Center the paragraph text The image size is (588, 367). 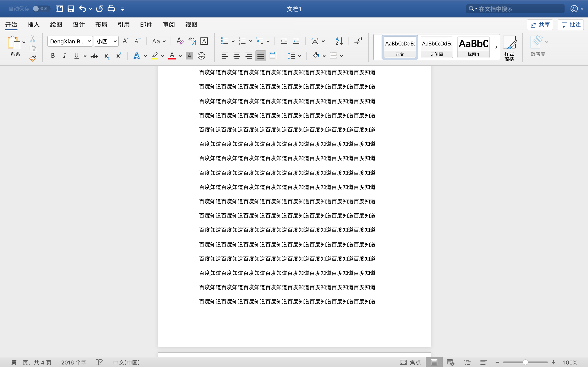[237, 56]
